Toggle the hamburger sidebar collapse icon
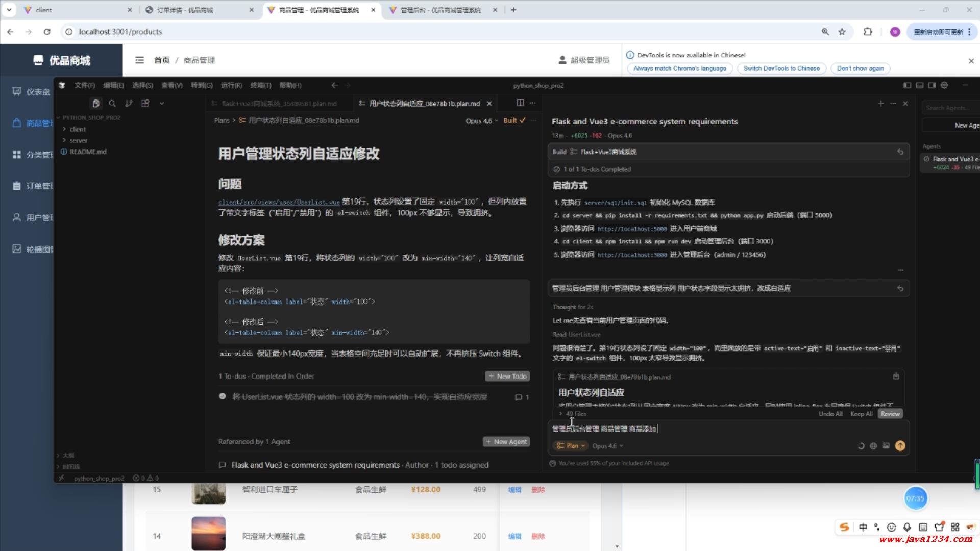The height and width of the screenshot is (551, 980). coord(139,60)
